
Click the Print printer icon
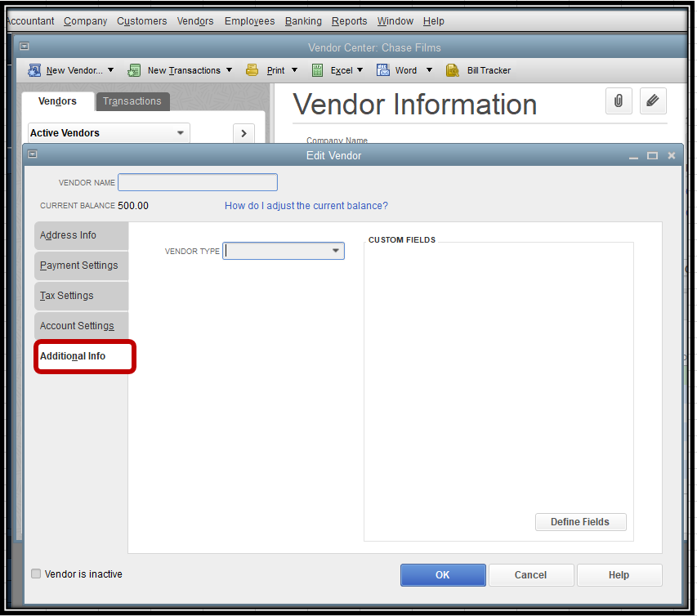click(x=252, y=70)
